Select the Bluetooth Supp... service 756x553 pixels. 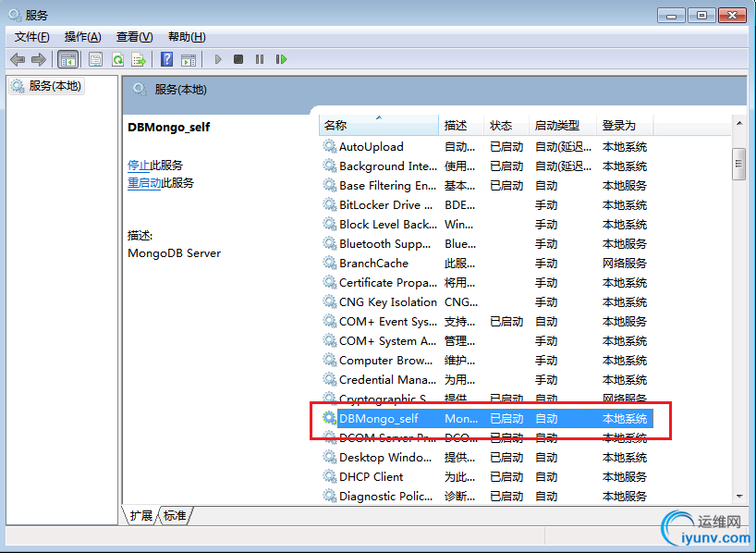tap(487, 244)
